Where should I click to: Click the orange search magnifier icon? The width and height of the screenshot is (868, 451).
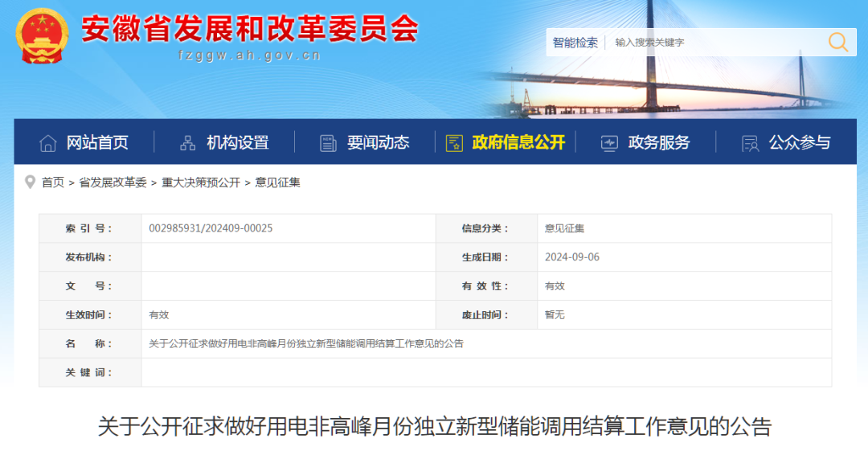coord(838,43)
